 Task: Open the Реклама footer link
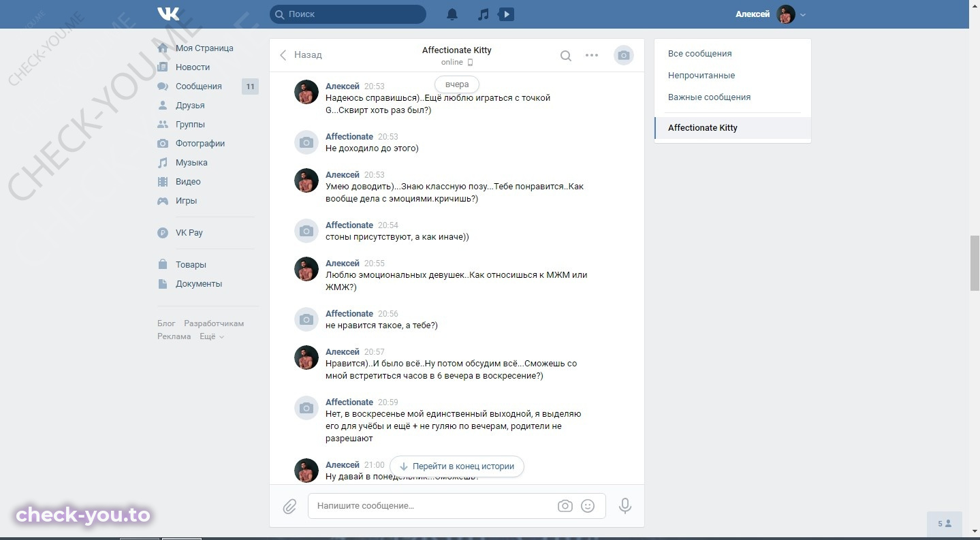[174, 336]
